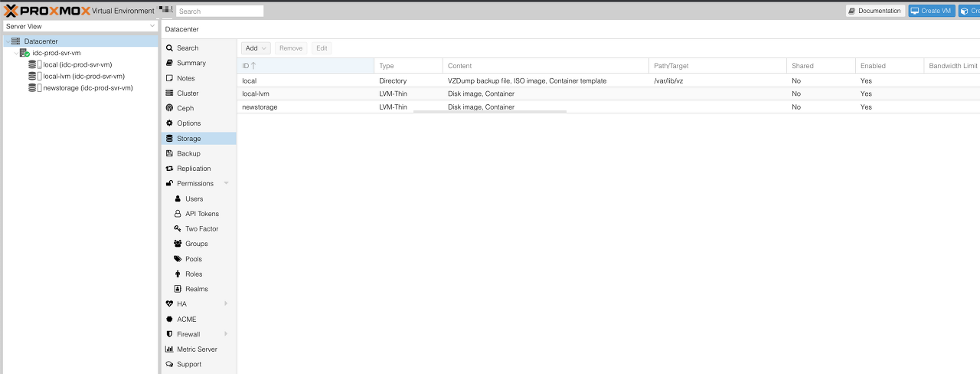980x374 pixels.
Task: Click the Summary book icon
Action: [x=169, y=63]
